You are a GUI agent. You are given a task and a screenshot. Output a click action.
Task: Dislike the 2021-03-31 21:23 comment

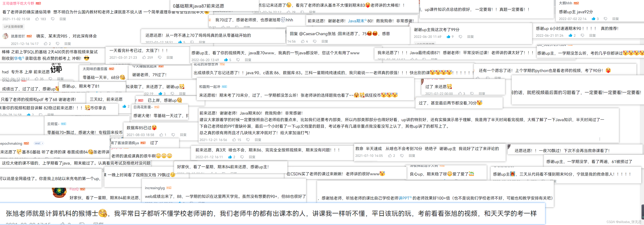tap(160, 58)
